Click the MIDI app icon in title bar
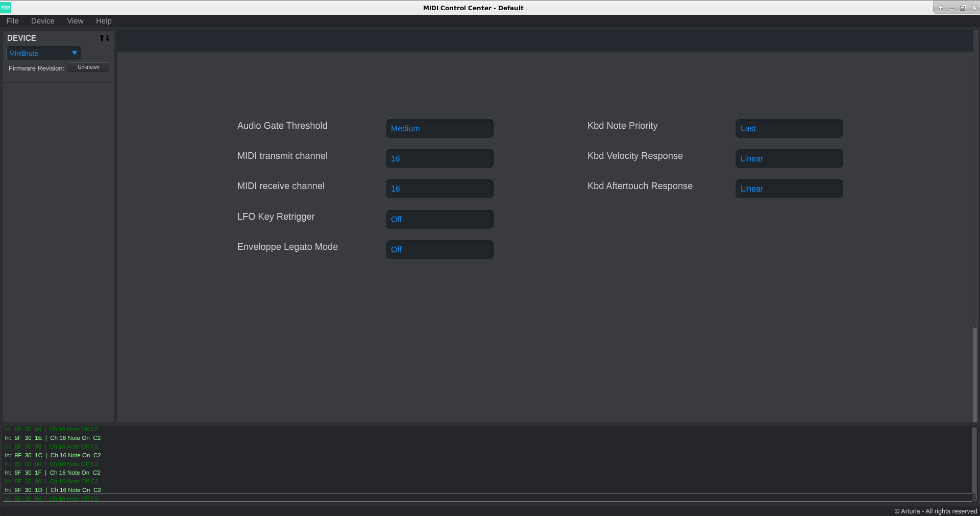Screen dimensions: 980x516 tap(6, 8)
